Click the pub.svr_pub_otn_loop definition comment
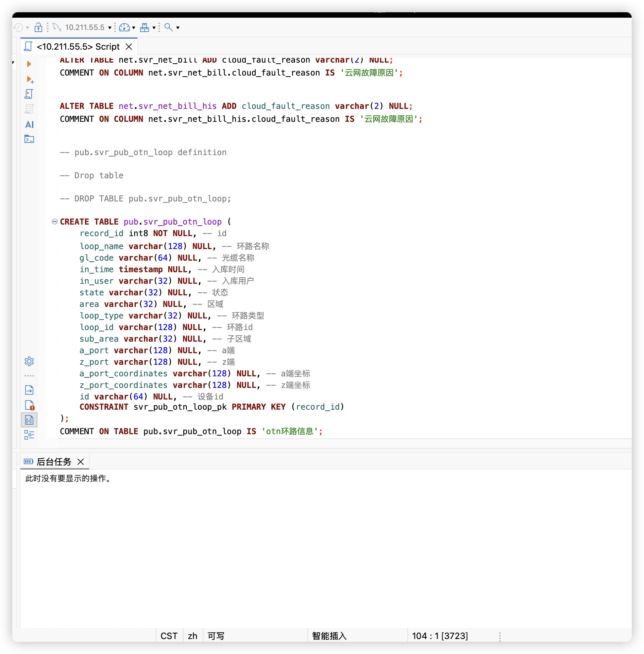Screen dimensions: 644x654 coord(143,152)
